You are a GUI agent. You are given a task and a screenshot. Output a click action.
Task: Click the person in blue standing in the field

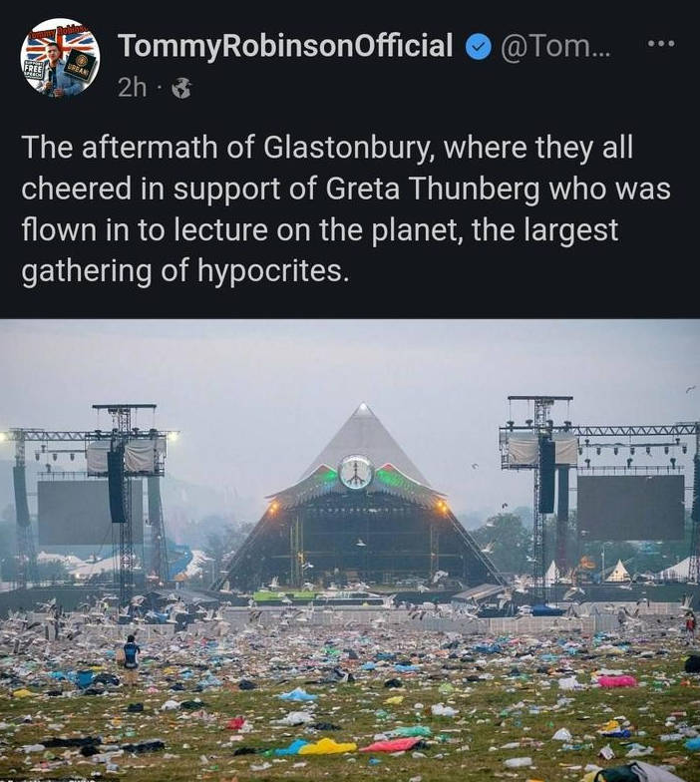click(x=131, y=653)
